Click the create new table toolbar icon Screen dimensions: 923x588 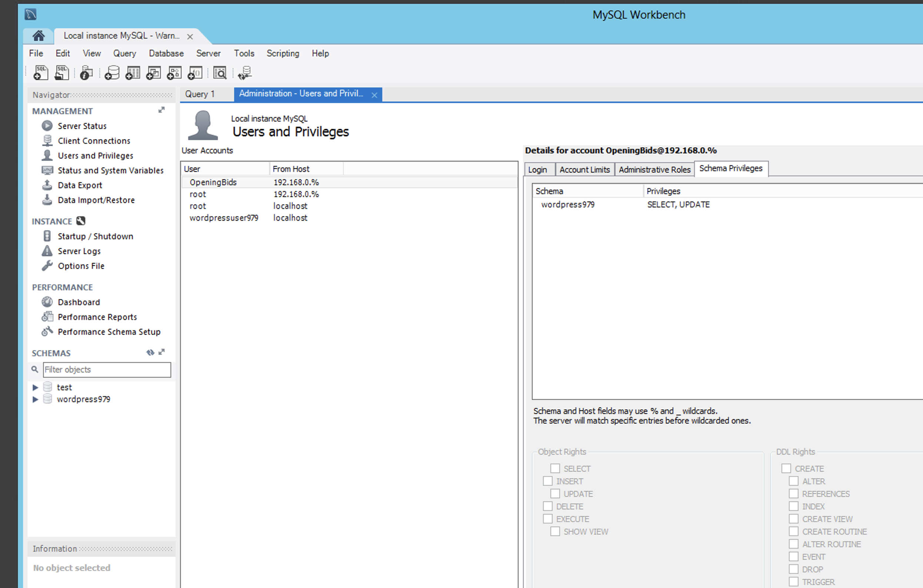[133, 73]
